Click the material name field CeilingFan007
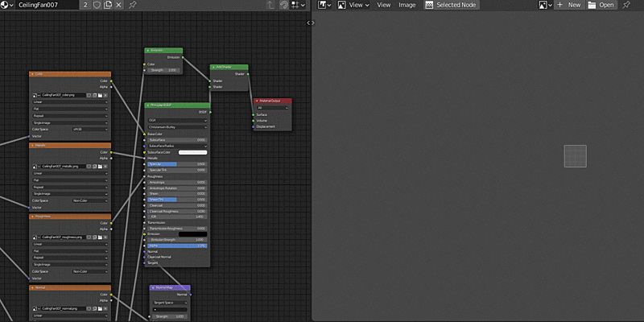644x322 pixels. pyautogui.click(x=47, y=5)
